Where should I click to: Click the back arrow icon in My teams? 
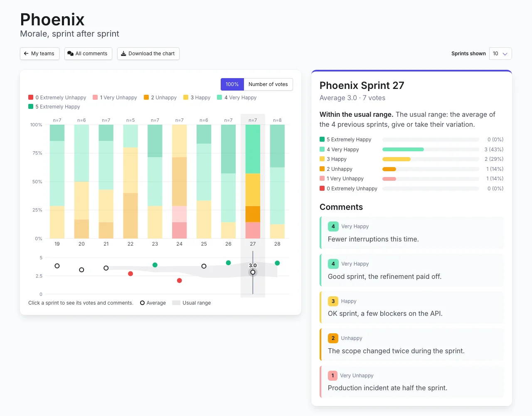pyautogui.click(x=26, y=54)
